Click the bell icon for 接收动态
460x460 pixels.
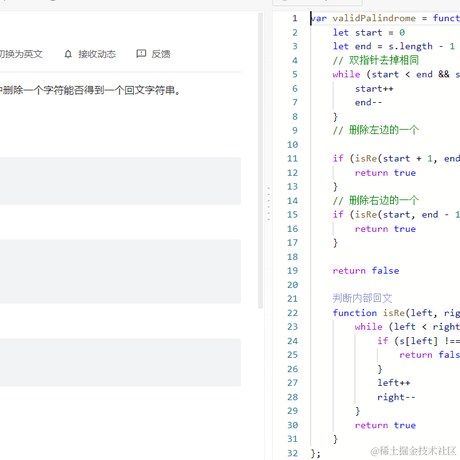click(68, 54)
